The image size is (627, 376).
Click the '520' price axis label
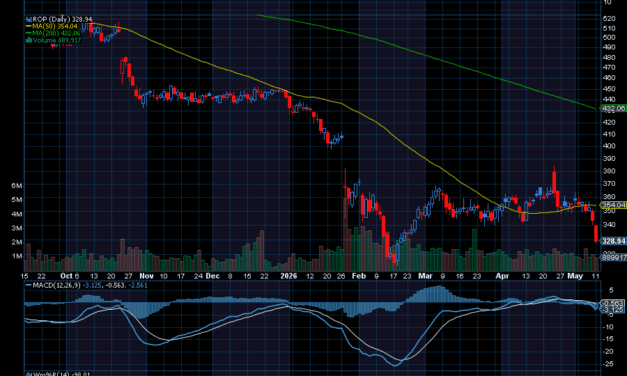pyautogui.click(x=609, y=18)
